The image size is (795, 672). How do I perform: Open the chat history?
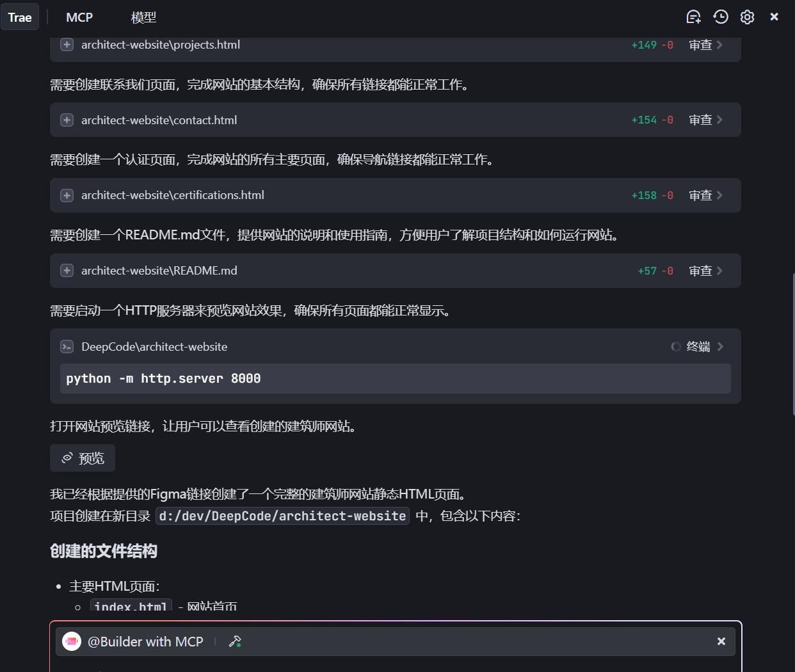coord(721,17)
